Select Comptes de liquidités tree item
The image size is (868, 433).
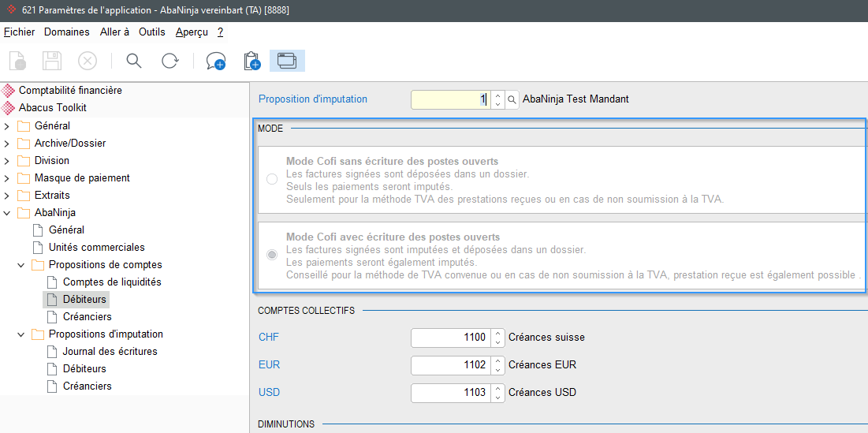(x=112, y=282)
